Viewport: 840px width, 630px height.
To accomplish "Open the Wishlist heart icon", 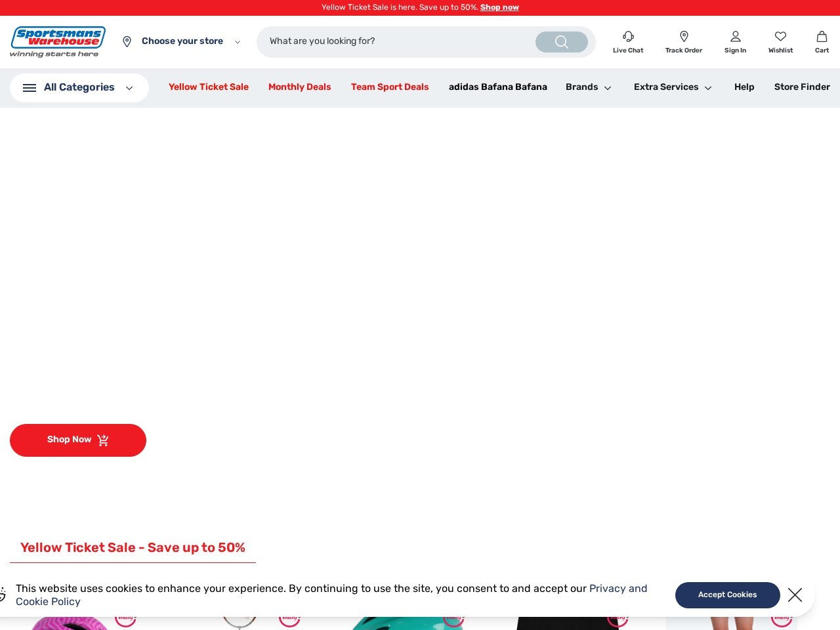I will (x=780, y=36).
